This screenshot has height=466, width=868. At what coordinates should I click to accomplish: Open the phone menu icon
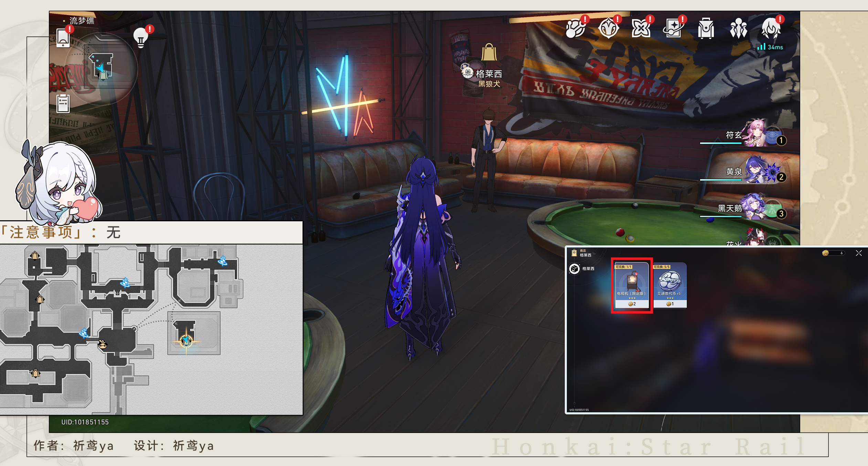click(x=63, y=37)
